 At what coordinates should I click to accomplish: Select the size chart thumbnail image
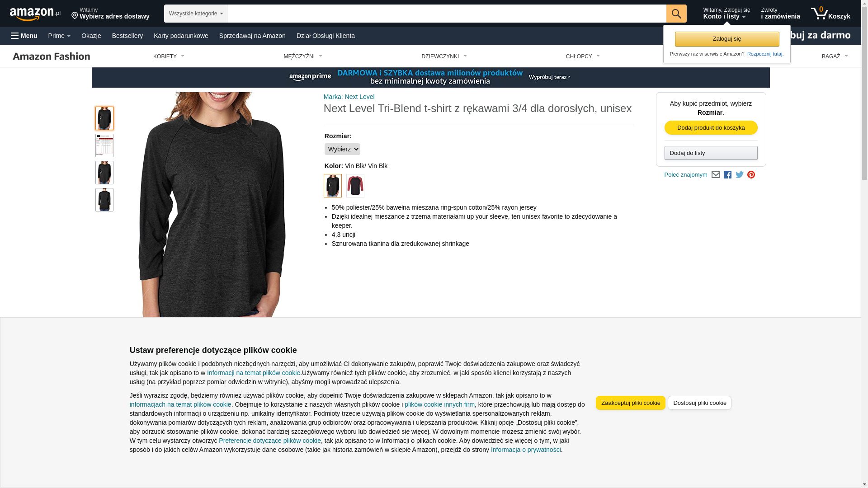(104, 145)
